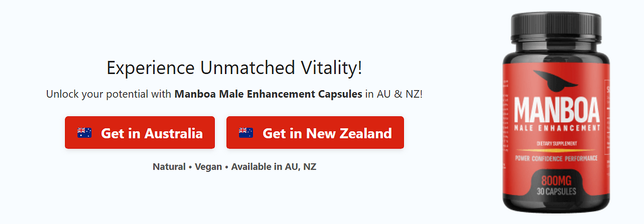Screen dimensions: 644x224
Task: Click the DIETARY SUPPLEMENT label text
Action: (558, 144)
